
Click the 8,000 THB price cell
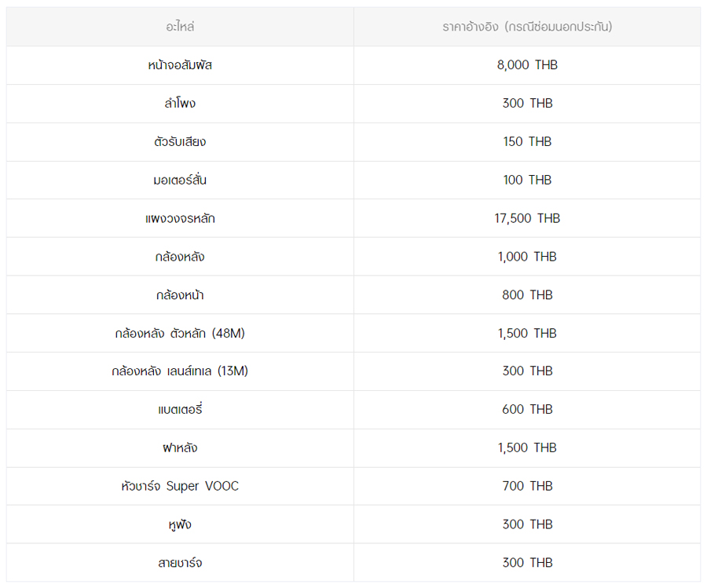click(527, 65)
